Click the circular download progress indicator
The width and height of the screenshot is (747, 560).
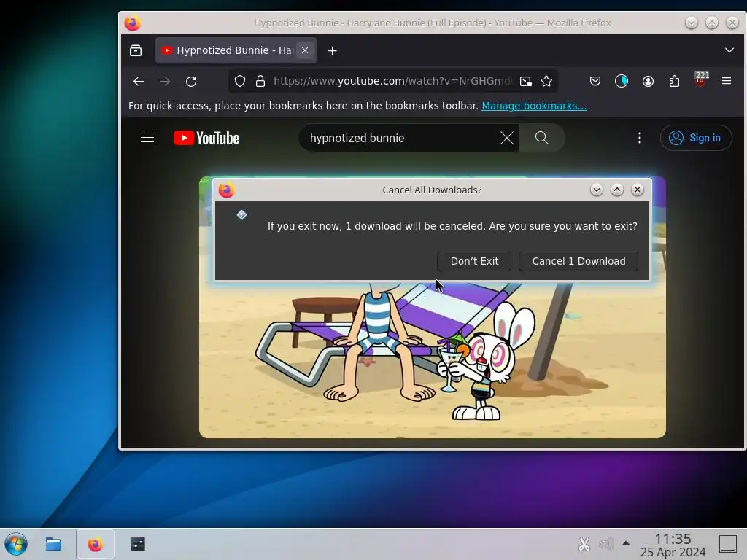coord(622,82)
